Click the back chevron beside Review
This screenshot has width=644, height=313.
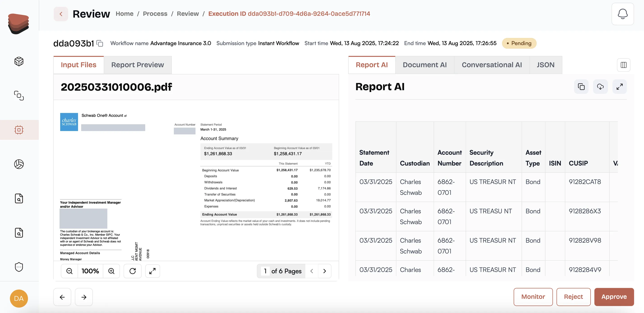61,14
